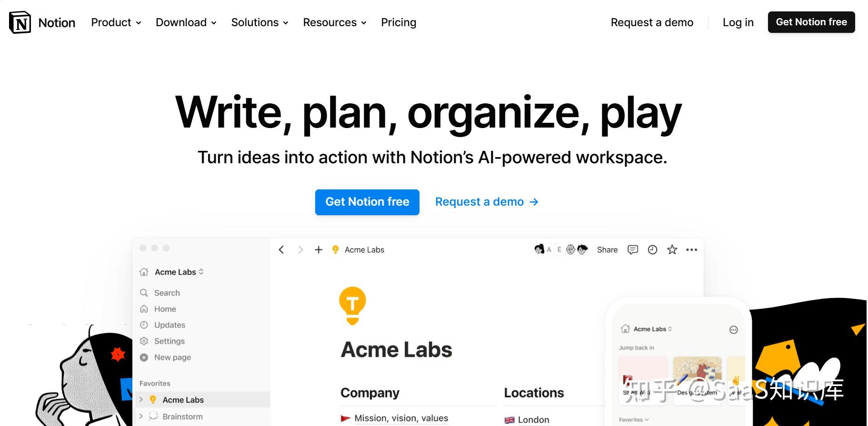Star the Acme Labs page as favorite
This screenshot has height=426, width=868.
(x=672, y=250)
